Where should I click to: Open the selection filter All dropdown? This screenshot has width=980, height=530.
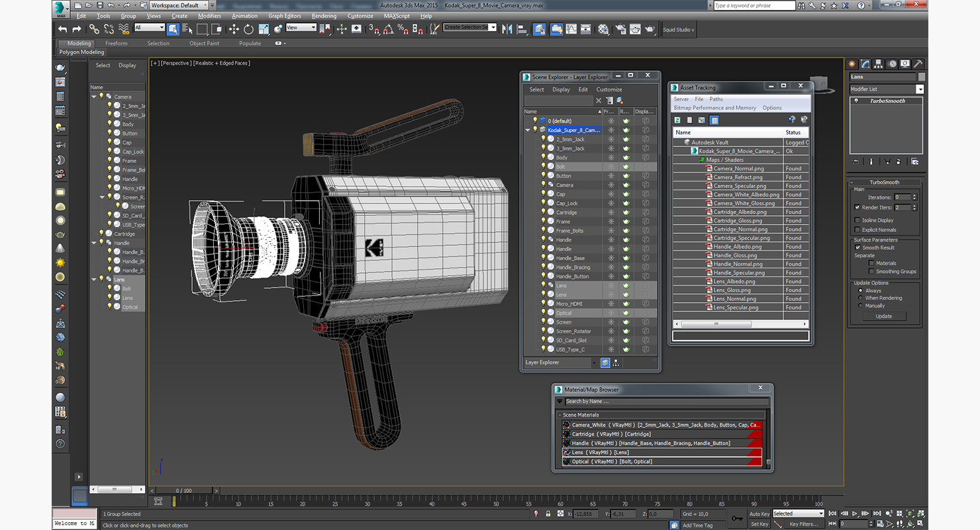pos(150,28)
